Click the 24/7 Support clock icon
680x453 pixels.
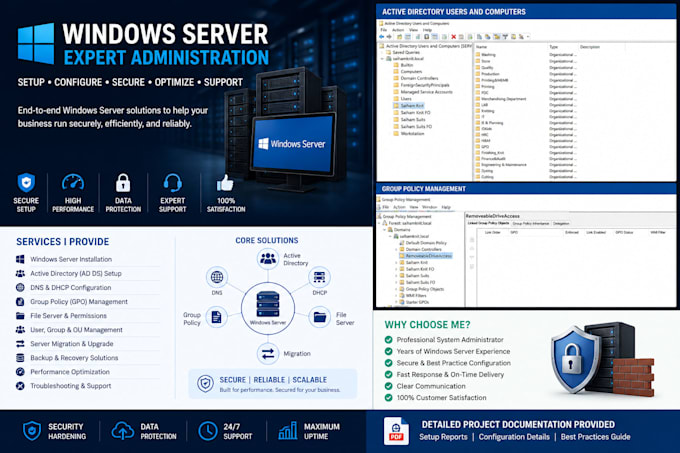[208, 431]
